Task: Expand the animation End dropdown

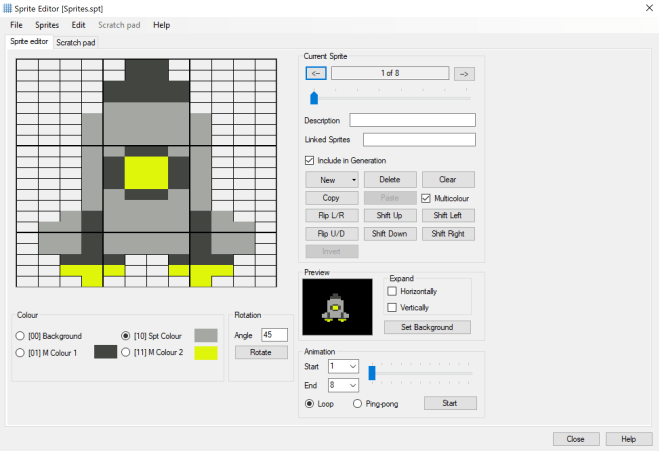Action: (353, 385)
